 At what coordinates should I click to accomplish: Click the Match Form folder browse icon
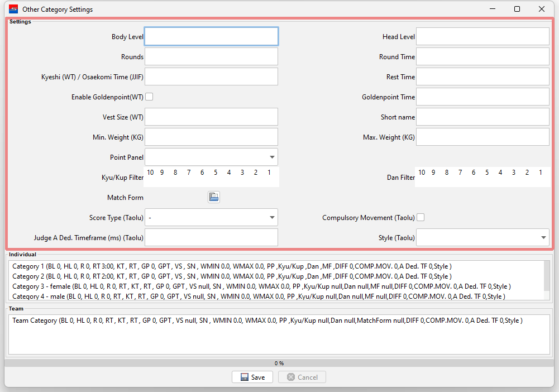coord(213,197)
